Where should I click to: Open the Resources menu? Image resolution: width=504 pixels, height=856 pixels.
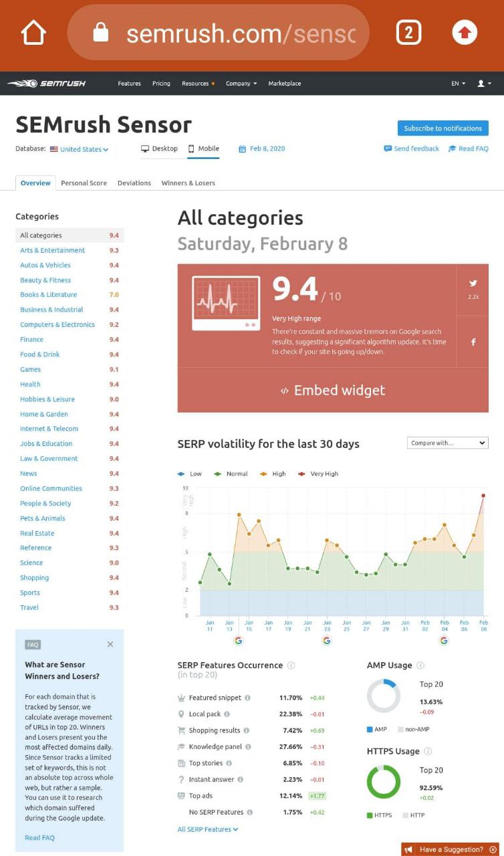pyautogui.click(x=198, y=84)
